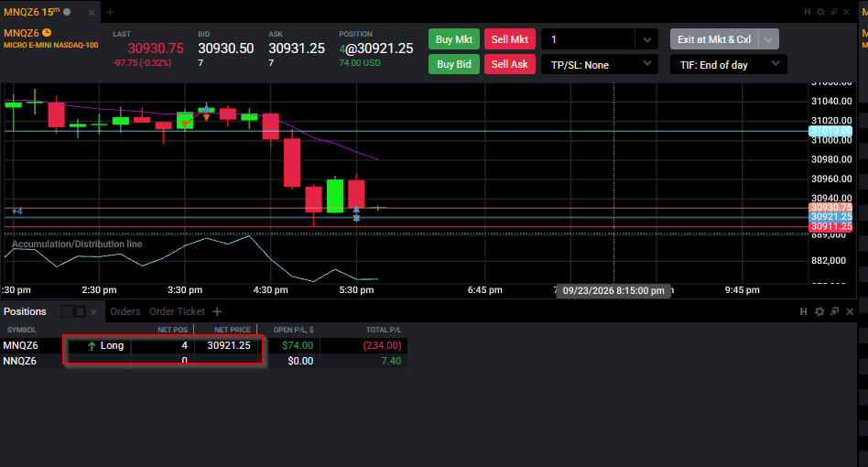Close the Positions tab
This screenshot has height=467, width=868.
click(x=93, y=312)
